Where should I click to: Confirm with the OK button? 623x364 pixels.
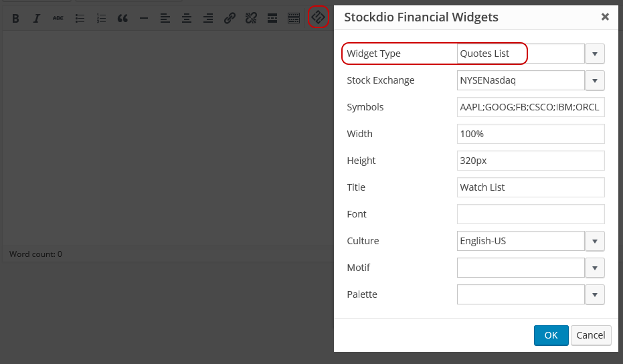tap(551, 335)
